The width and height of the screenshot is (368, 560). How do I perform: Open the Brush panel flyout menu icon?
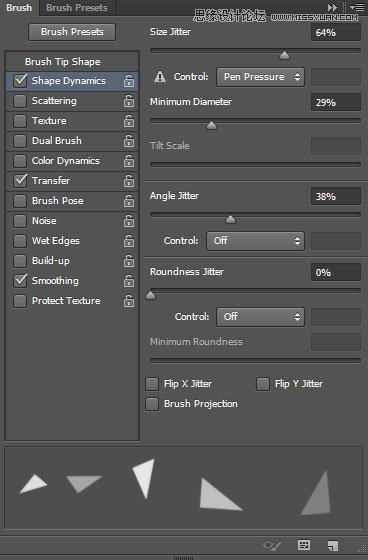coord(357,7)
